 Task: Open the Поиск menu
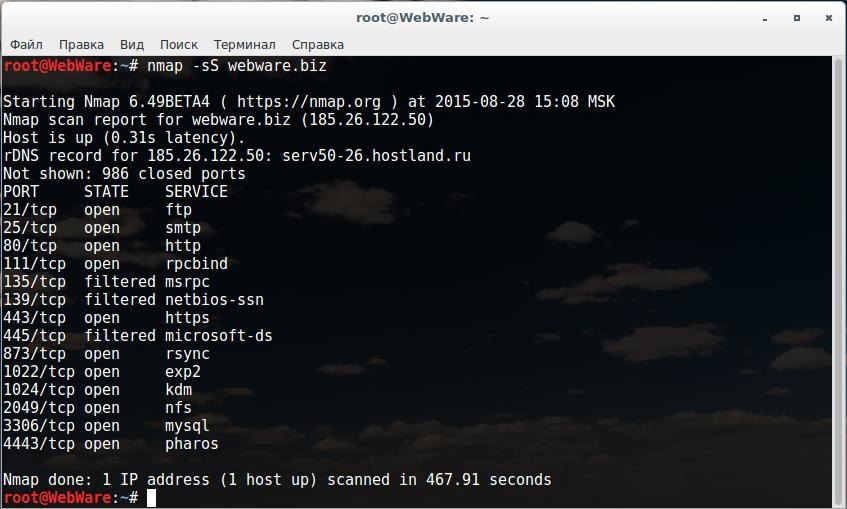(179, 44)
